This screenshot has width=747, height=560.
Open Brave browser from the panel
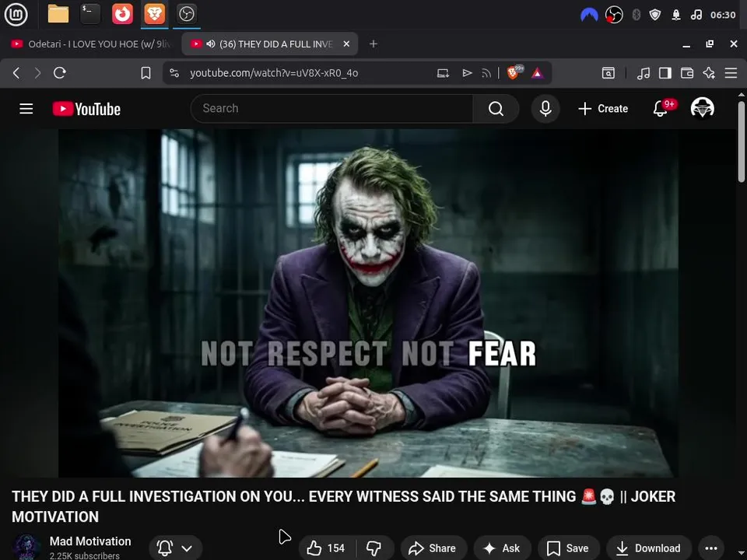click(x=154, y=14)
